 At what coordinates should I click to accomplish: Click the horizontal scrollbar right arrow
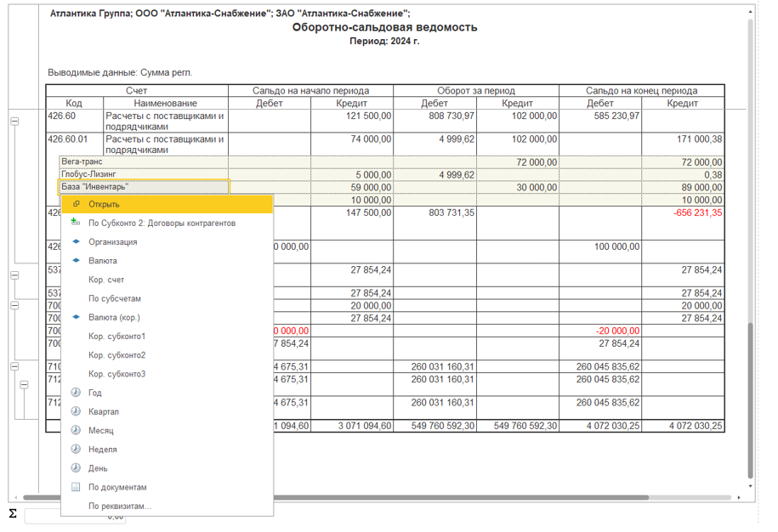pos(739,497)
